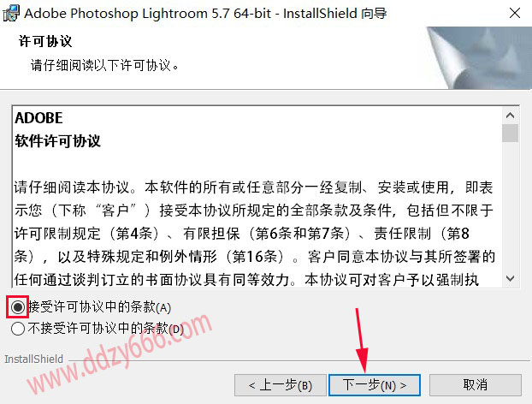This screenshot has width=532, height=404.
Task: Click the license scrollbar up arrow
Action: point(510,116)
